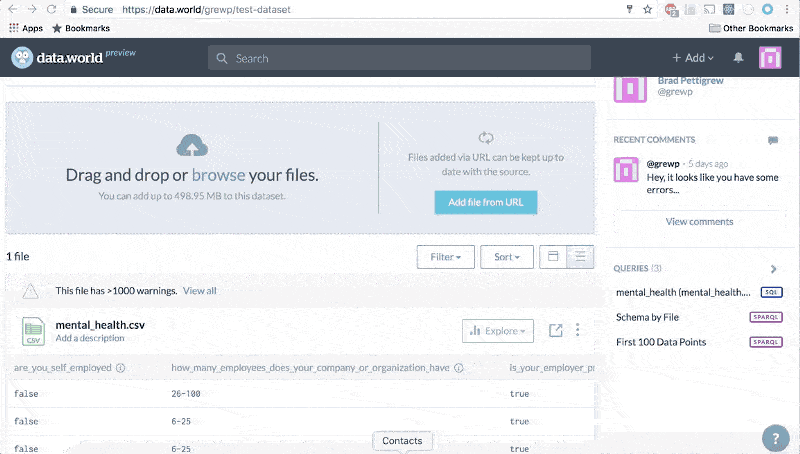Open the mental_health SQL query
Viewport: 800px width, 454px height.
click(x=683, y=292)
